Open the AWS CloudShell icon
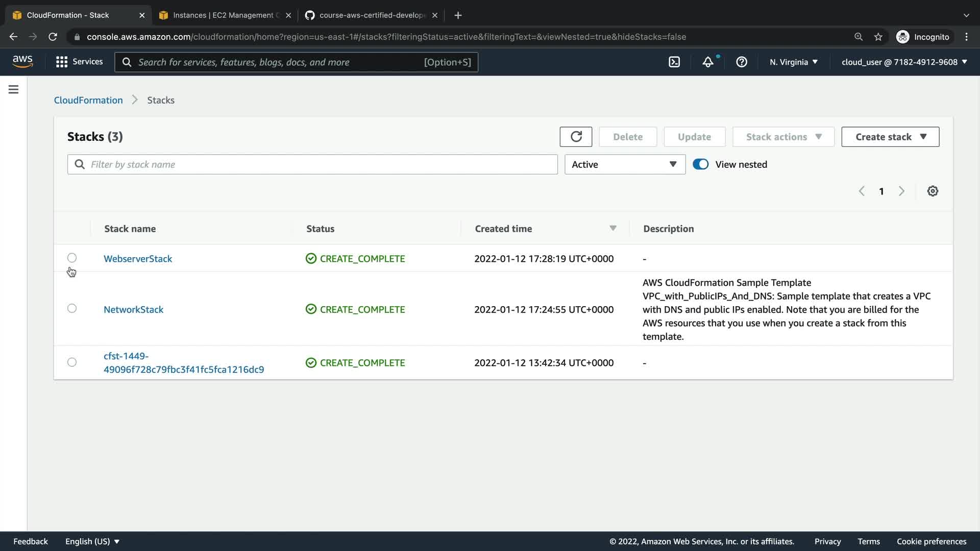The image size is (980, 551). coord(674,62)
